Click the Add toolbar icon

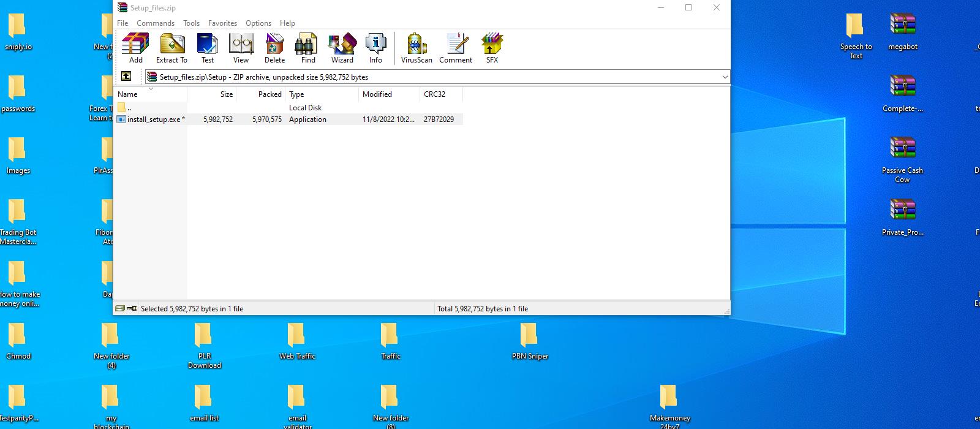point(135,48)
